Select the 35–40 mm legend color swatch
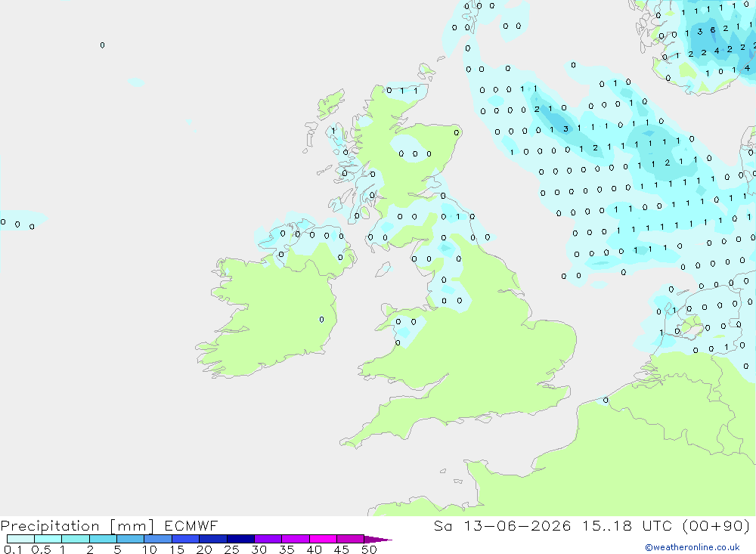756x554 pixels. [296, 539]
